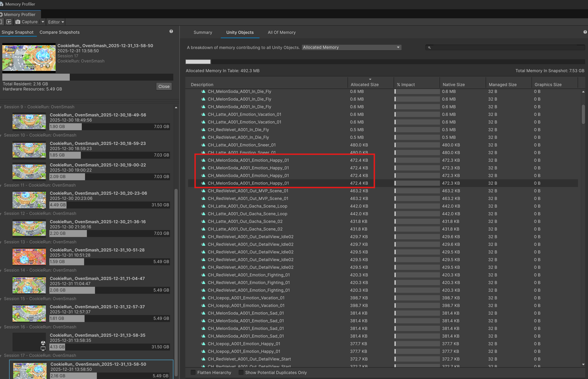
Task: Open the Allocated Memory dropdown
Action: 351,47
